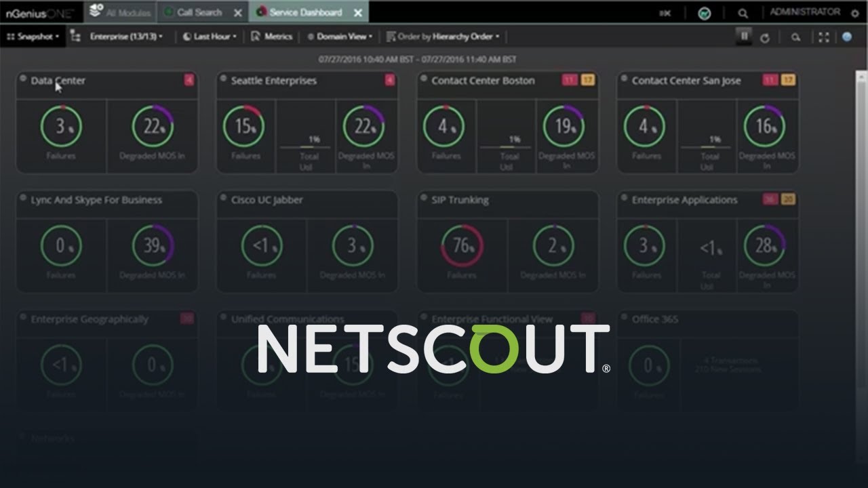Open the Data Center card title
Image resolution: width=868 pixels, height=488 pixels.
58,81
